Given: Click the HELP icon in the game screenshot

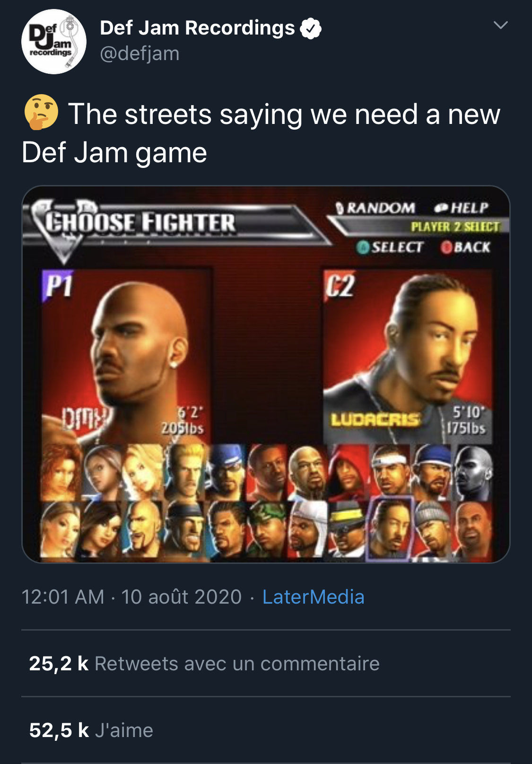Looking at the screenshot, I should 441,208.
